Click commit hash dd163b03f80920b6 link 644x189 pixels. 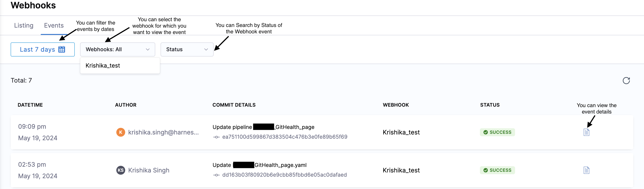click(x=284, y=175)
